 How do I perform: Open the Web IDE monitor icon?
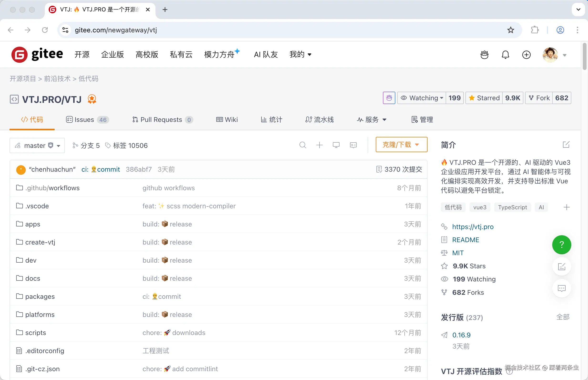pyautogui.click(x=336, y=145)
